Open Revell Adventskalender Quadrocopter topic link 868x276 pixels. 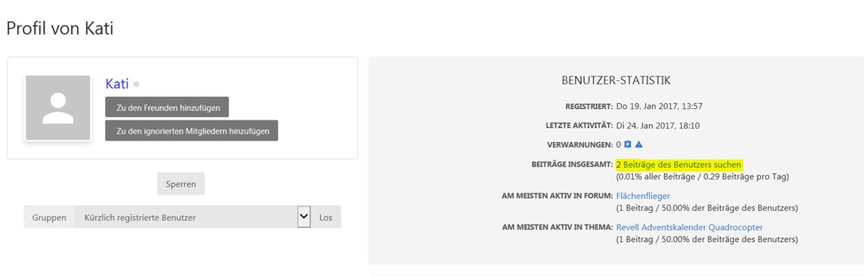click(x=689, y=228)
